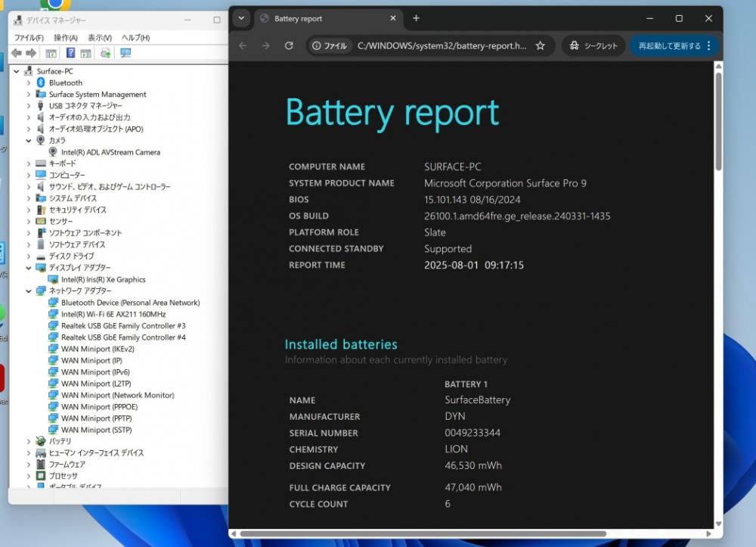Collapse the ディスプレイ アダプター category

point(29,268)
